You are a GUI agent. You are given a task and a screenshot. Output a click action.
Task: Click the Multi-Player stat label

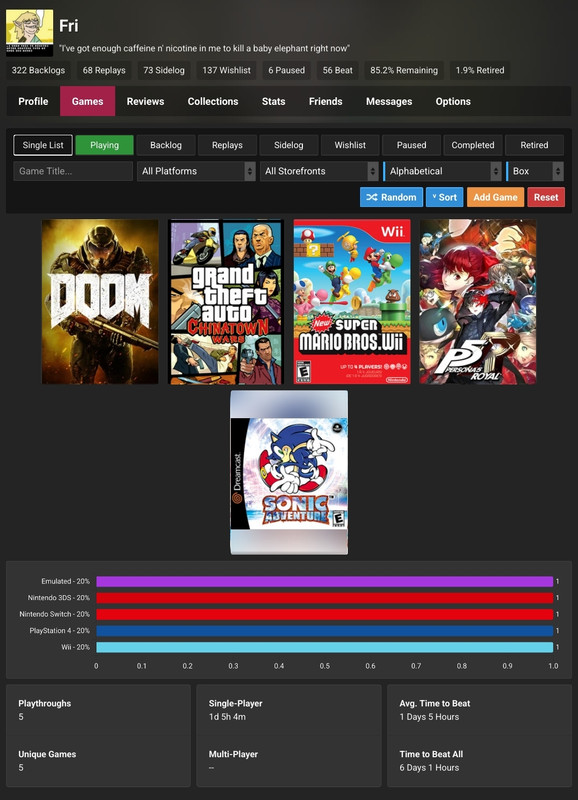(233, 754)
